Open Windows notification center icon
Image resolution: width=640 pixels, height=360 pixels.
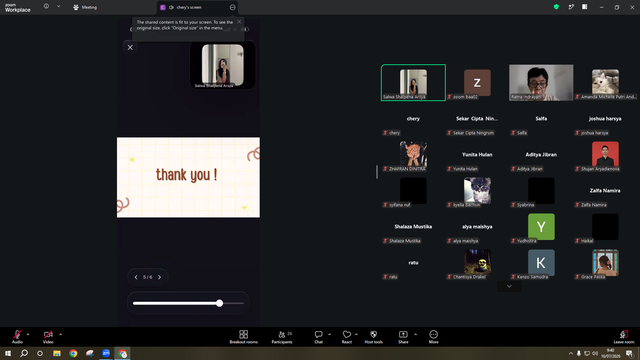629,353
